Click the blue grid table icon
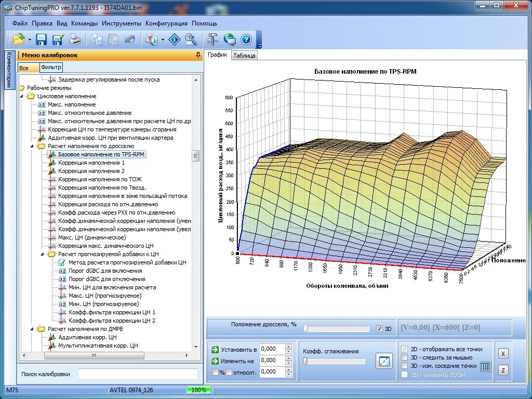This screenshot has height=399, width=532. tap(486, 366)
